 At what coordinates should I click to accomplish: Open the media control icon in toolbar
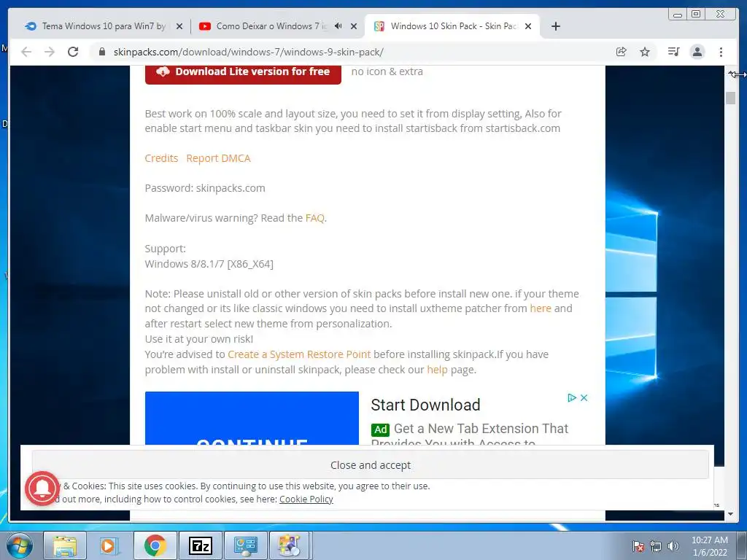[x=673, y=52]
